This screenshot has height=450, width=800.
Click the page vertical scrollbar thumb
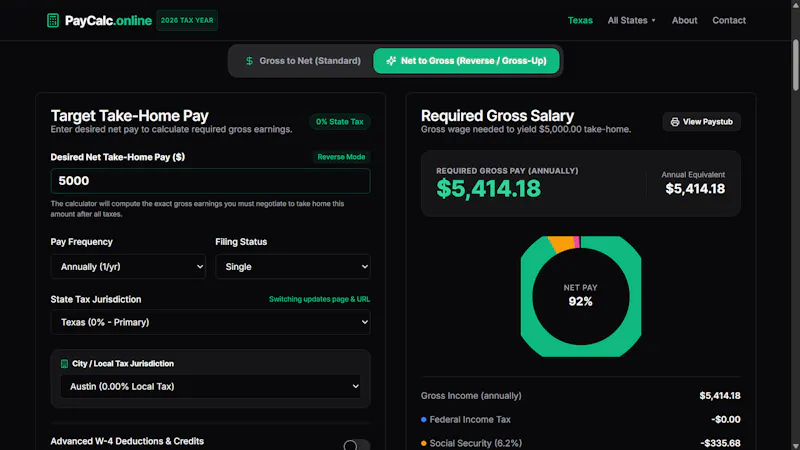click(x=795, y=65)
